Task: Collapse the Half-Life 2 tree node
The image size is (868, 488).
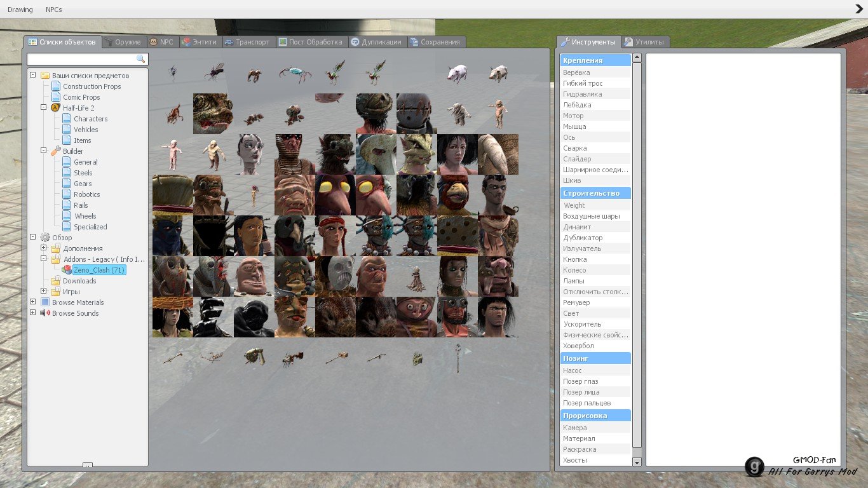Action: click(x=43, y=107)
